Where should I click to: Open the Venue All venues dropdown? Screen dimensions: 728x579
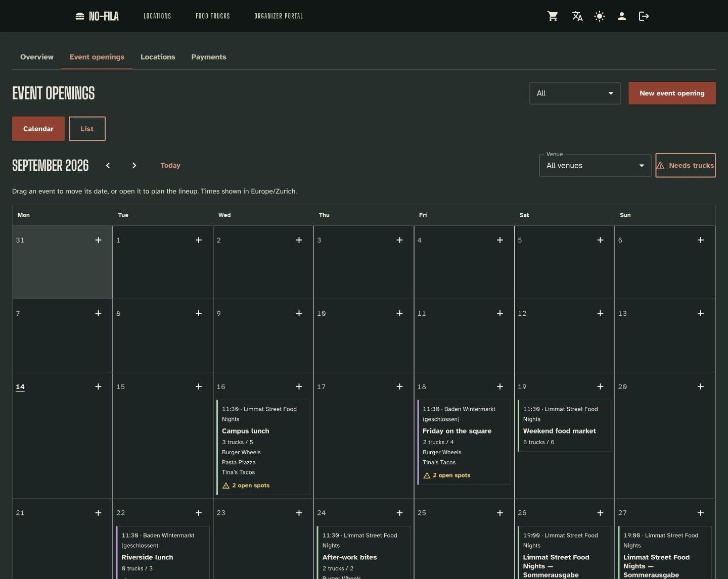(595, 165)
